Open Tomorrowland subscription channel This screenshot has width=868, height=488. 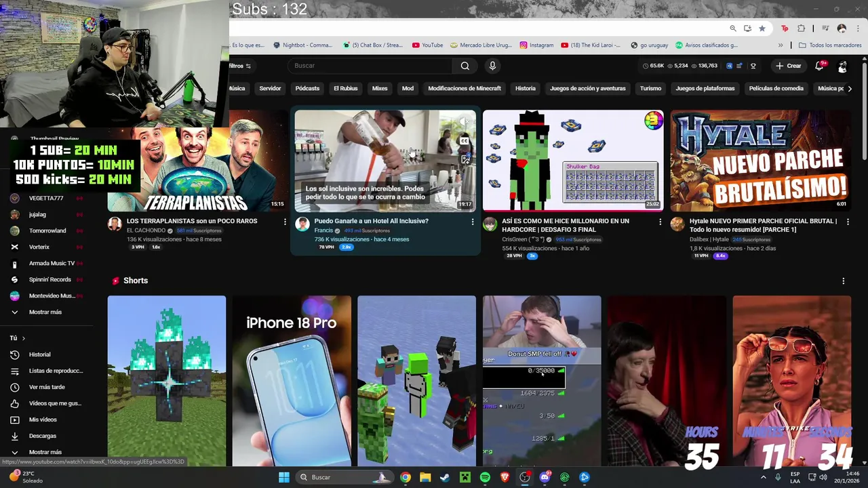click(47, 230)
